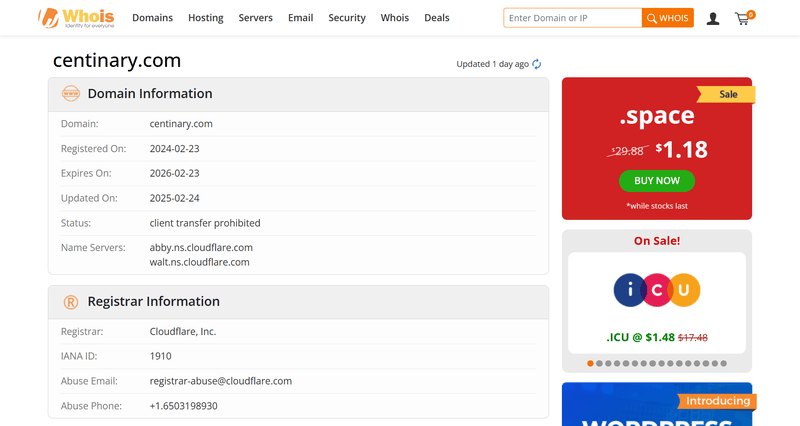800x426 pixels.
Task: Click the abuse email registrar-abuse@cloudflare.com
Action: [x=221, y=381]
